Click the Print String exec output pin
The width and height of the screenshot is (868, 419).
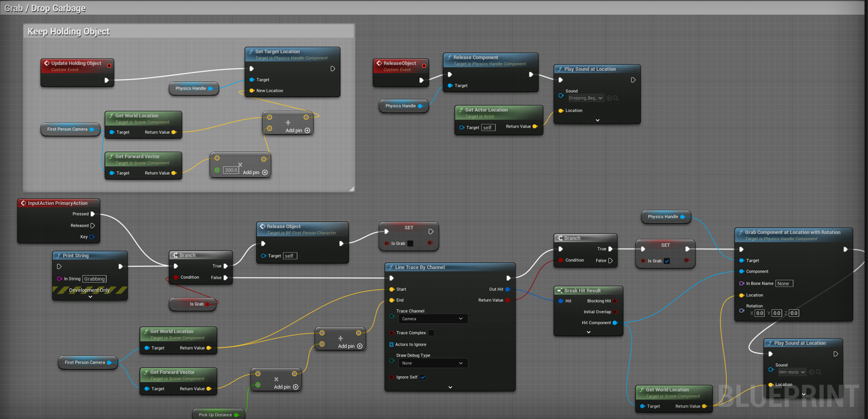(120, 266)
